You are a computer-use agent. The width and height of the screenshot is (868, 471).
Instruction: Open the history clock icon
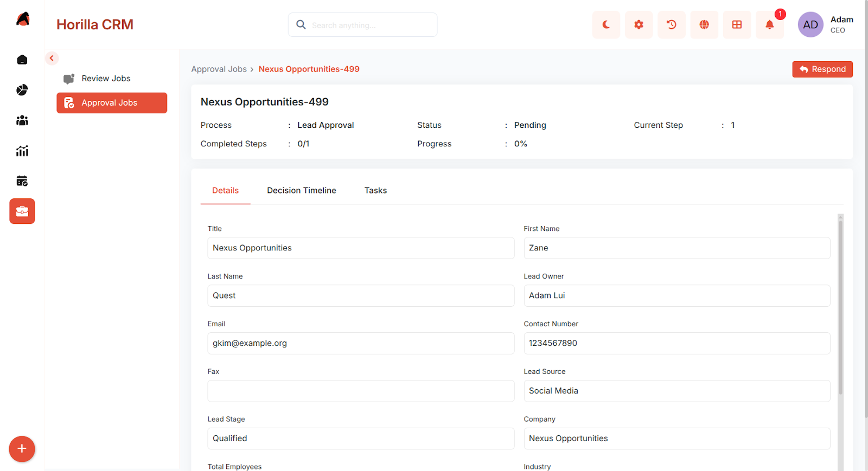672,24
